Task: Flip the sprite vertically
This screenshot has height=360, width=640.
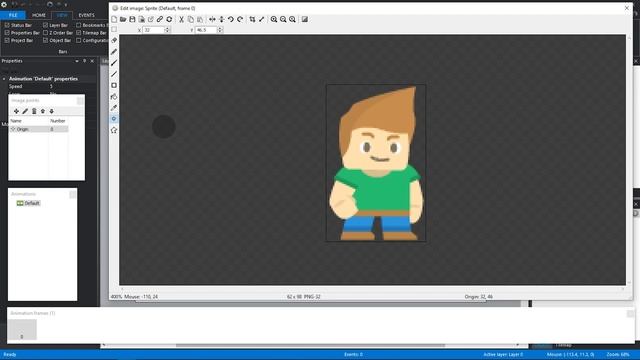Action: [x=222, y=19]
